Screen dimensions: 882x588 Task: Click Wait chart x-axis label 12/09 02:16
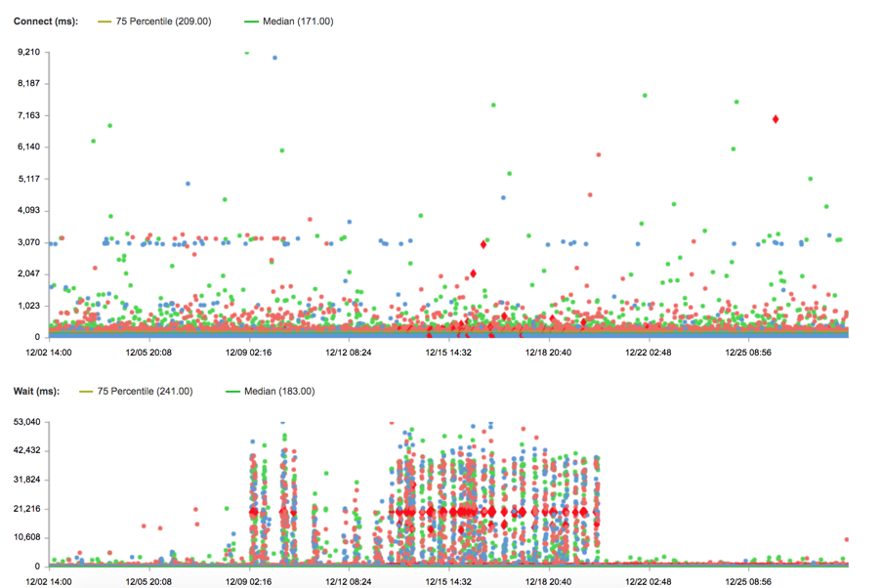coord(249,582)
